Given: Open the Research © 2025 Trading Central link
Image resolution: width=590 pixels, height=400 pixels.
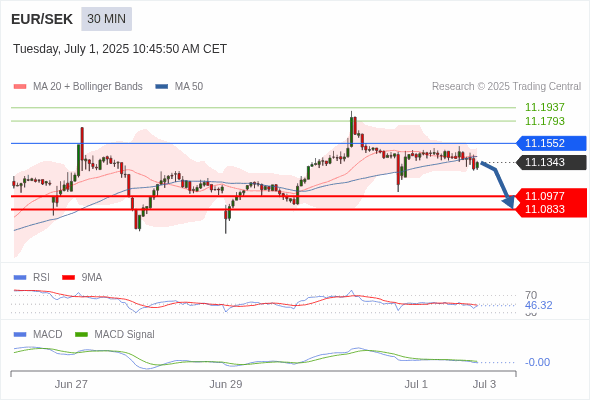Looking at the screenshot, I should pos(506,87).
